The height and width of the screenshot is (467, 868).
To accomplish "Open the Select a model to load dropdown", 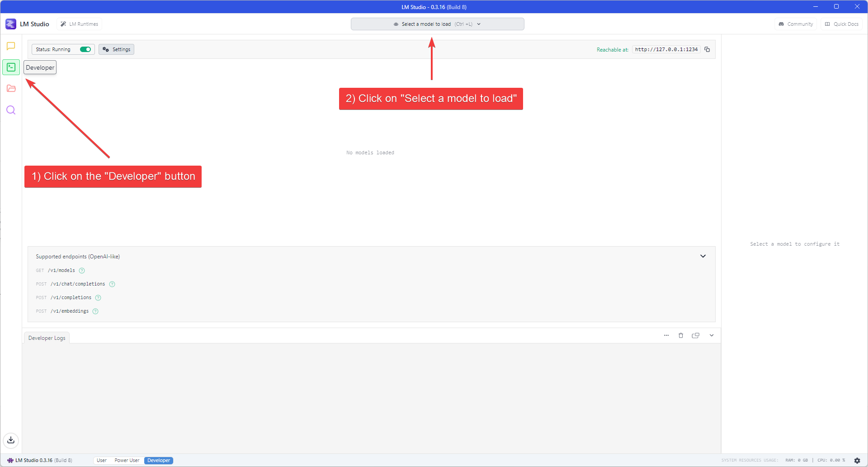I will [x=437, y=24].
